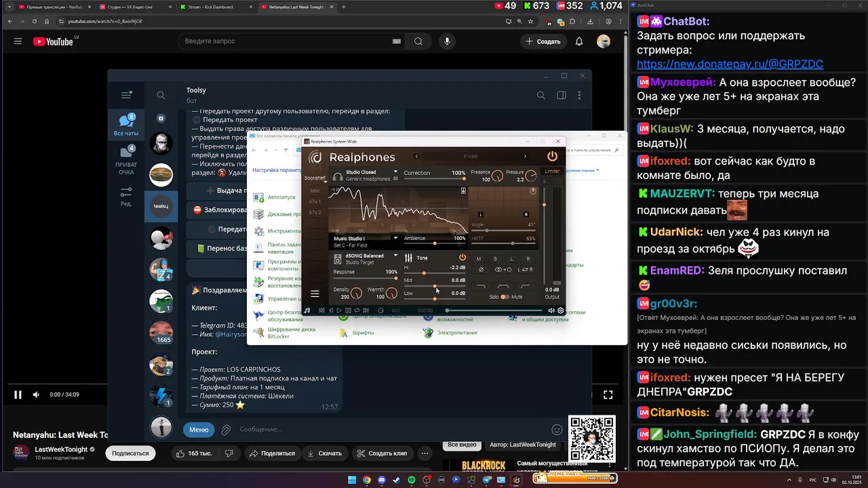Toggle the HRTF angle panel power button

[533, 191]
